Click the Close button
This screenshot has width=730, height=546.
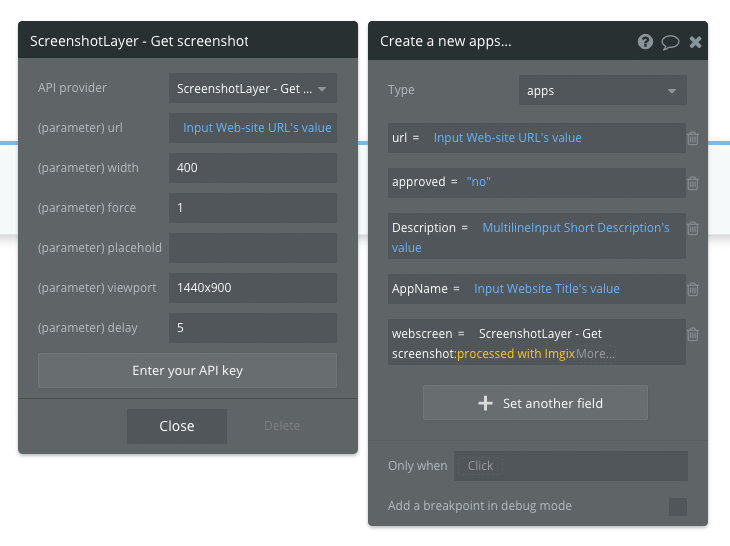tap(177, 426)
